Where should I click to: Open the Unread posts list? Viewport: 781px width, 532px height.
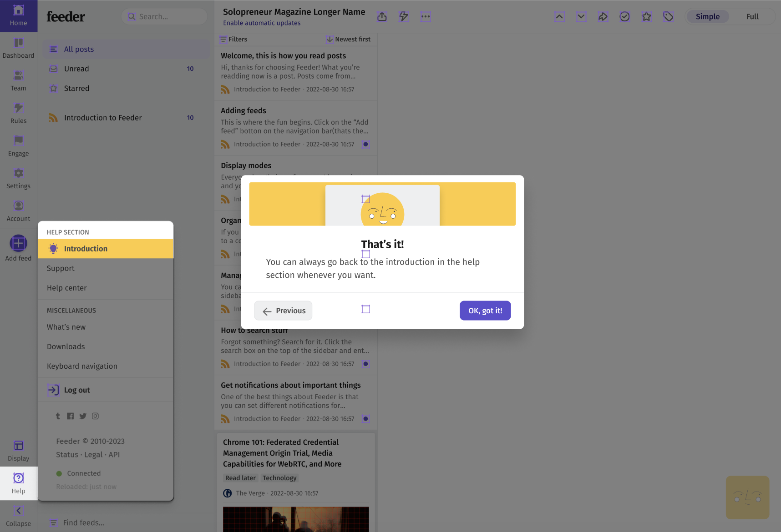pos(126,69)
